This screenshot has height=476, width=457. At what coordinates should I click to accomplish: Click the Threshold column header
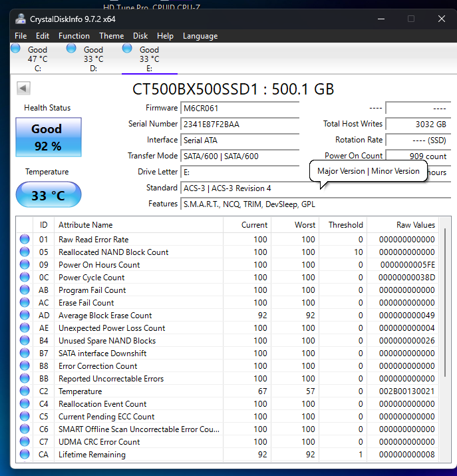(x=343, y=225)
